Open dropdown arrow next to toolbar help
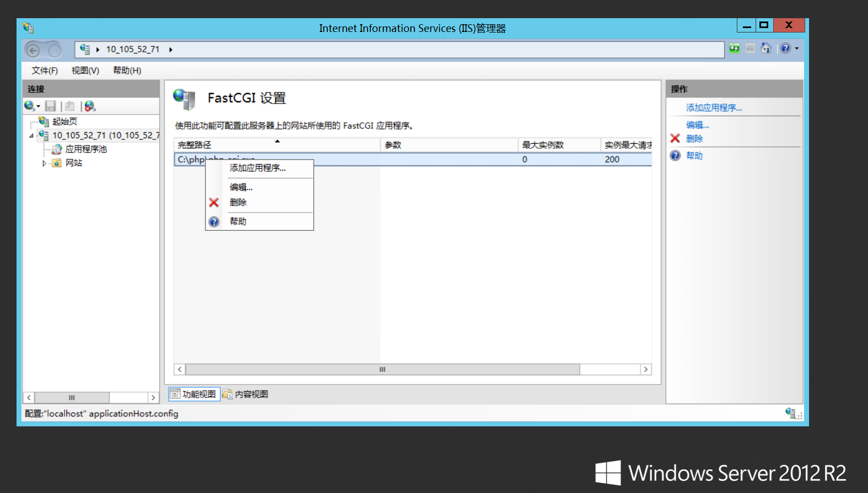 [x=797, y=48]
